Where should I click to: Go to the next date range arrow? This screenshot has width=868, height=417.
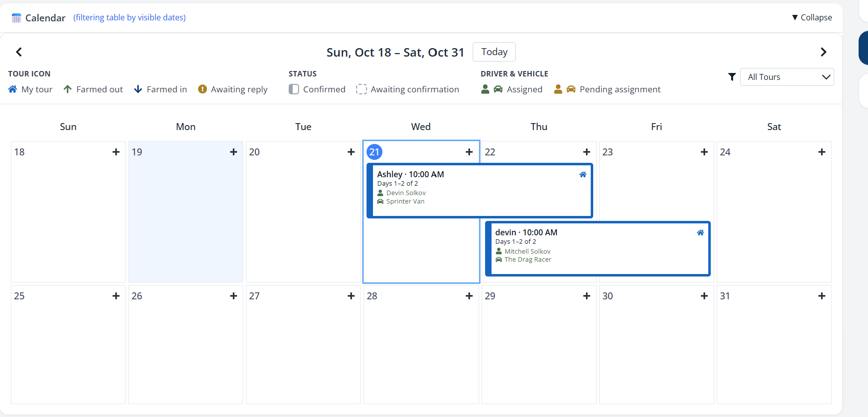point(823,52)
